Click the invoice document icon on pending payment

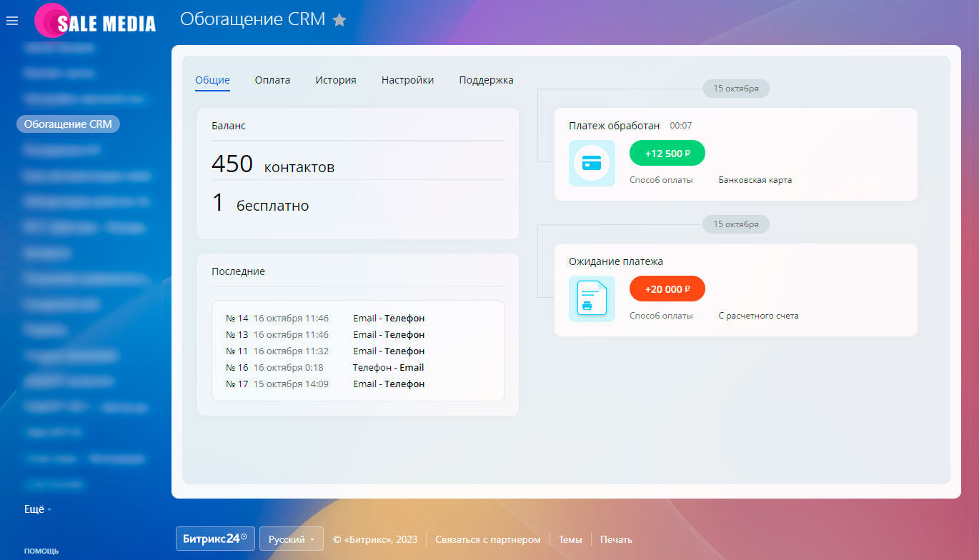[592, 299]
